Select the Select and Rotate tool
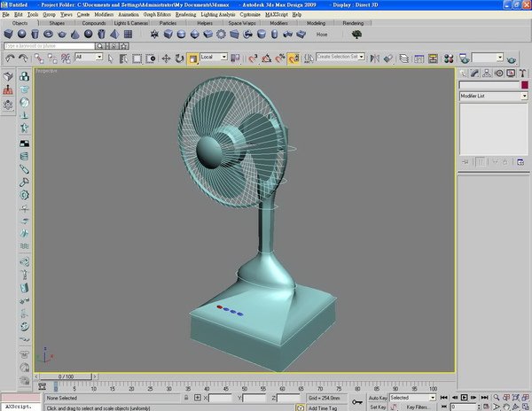The width and height of the screenshot is (532, 411). click(x=179, y=58)
